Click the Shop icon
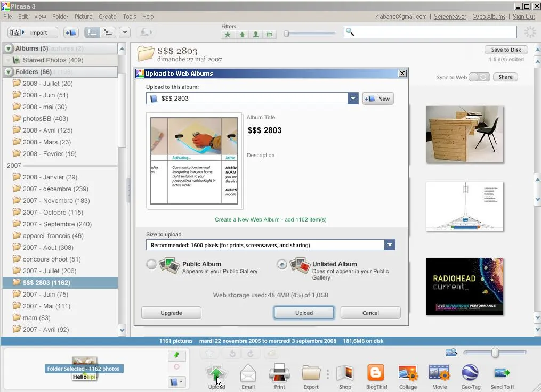 [x=345, y=376]
